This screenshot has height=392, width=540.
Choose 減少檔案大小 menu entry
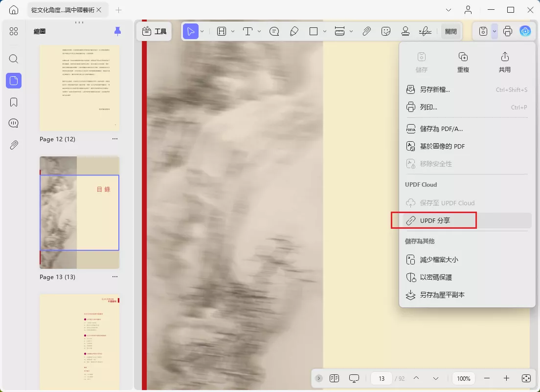pyautogui.click(x=467, y=260)
